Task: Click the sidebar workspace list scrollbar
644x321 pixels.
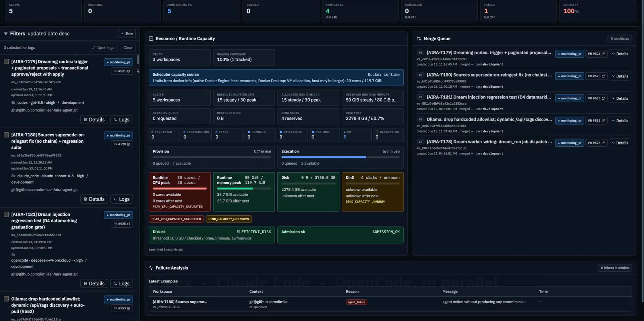Action: coord(138,60)
